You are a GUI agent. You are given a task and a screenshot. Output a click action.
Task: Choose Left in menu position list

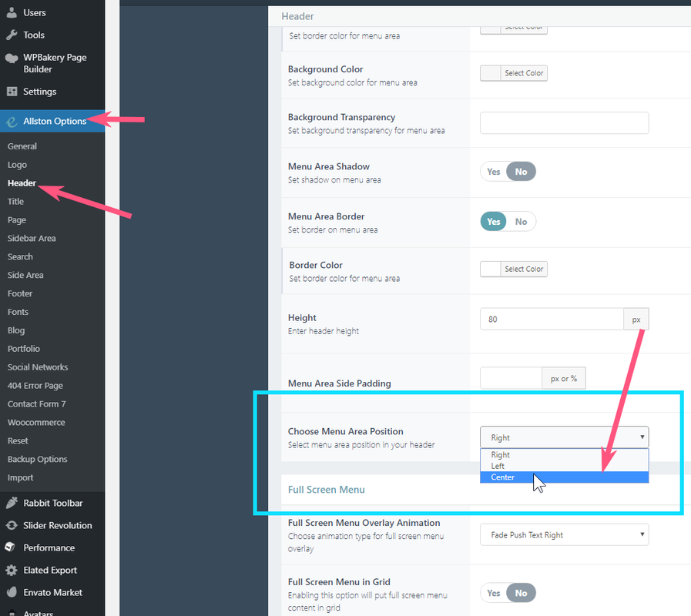[564, 466]
